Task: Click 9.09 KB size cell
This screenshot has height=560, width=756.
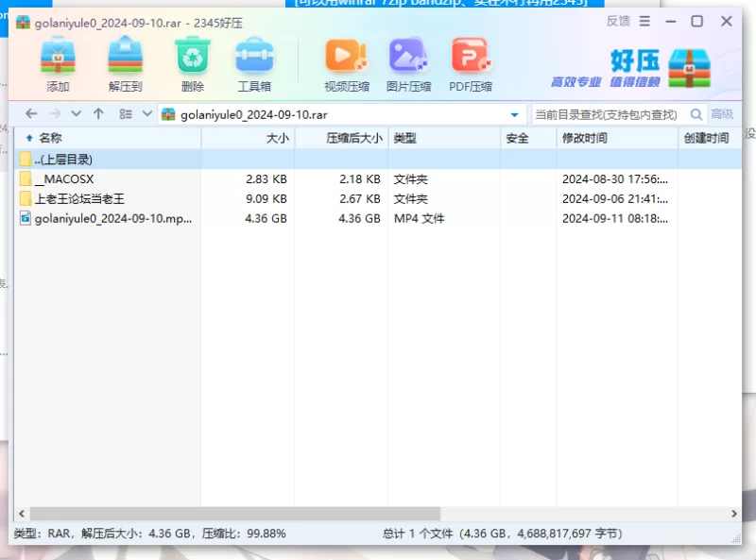Action: pyautogui.click(x=266, y=198)
